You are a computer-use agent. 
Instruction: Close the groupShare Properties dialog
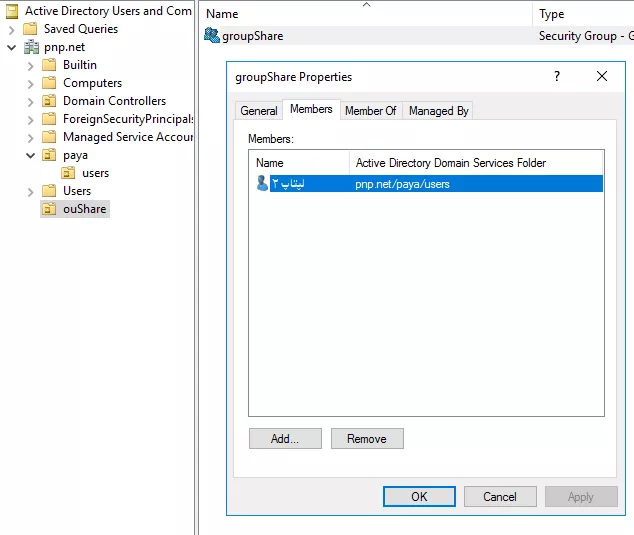click(x=602, y=76)
